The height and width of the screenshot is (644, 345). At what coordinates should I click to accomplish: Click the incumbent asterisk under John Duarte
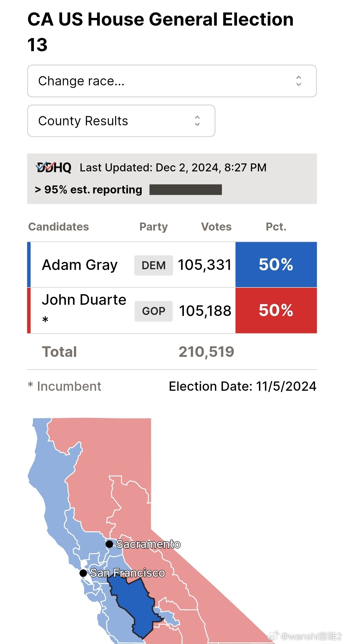(x=45, y=319)
